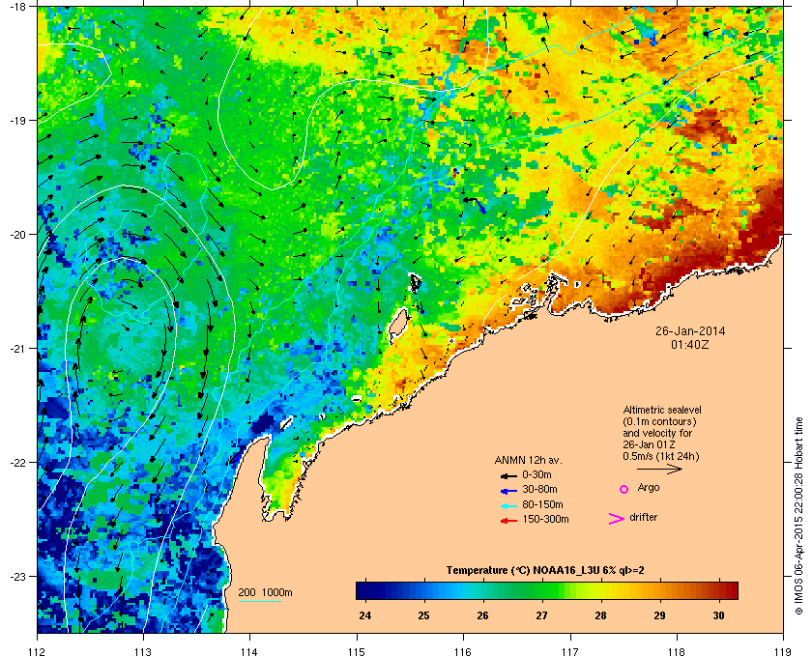
Task: Click the '80-150m' depth label
Action: click(x=542, y=504)
